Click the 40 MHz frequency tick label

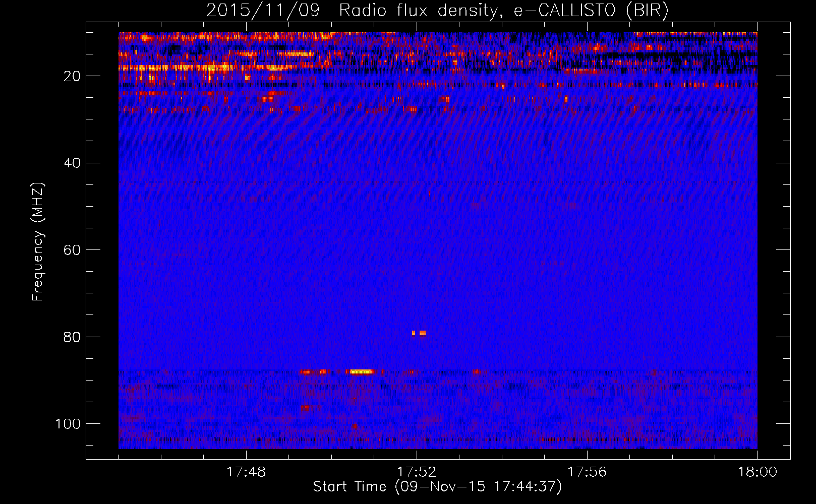[73, 163]
